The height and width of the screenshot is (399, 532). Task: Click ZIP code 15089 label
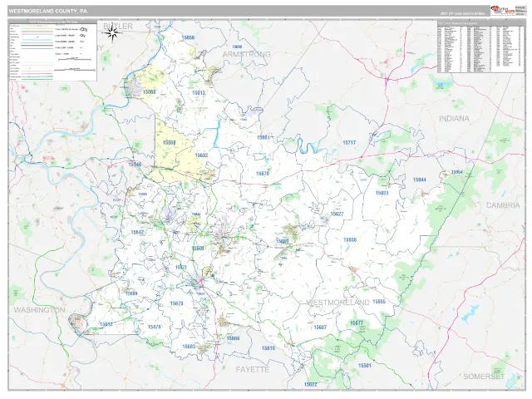(131, 293)
